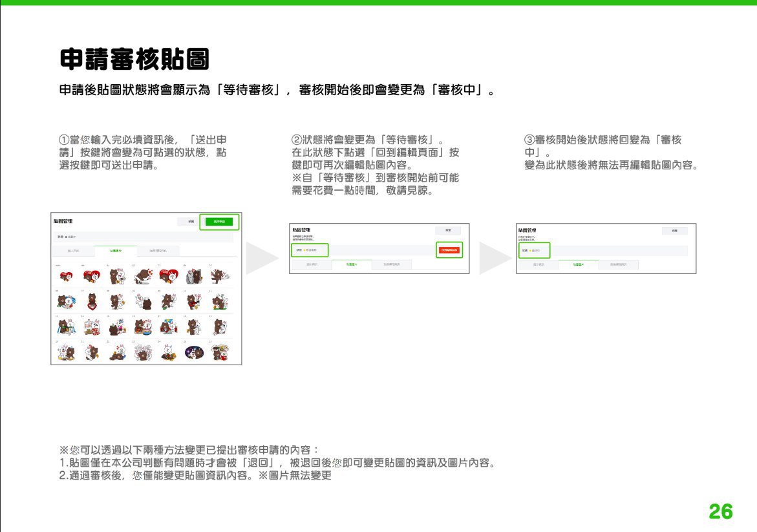Click the 預覽 button in the 審核中 panel
This screenshot has height=532, width=757.
[675, 231]
